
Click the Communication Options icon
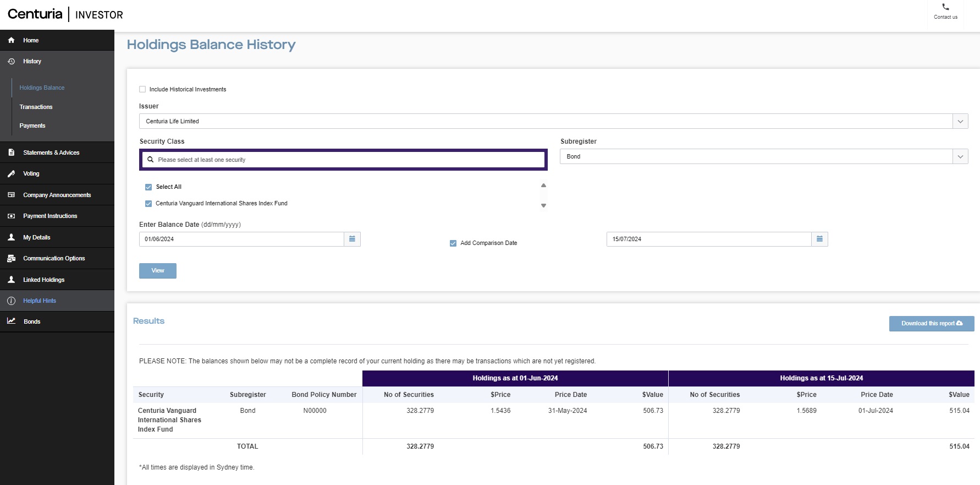[11, 258]
